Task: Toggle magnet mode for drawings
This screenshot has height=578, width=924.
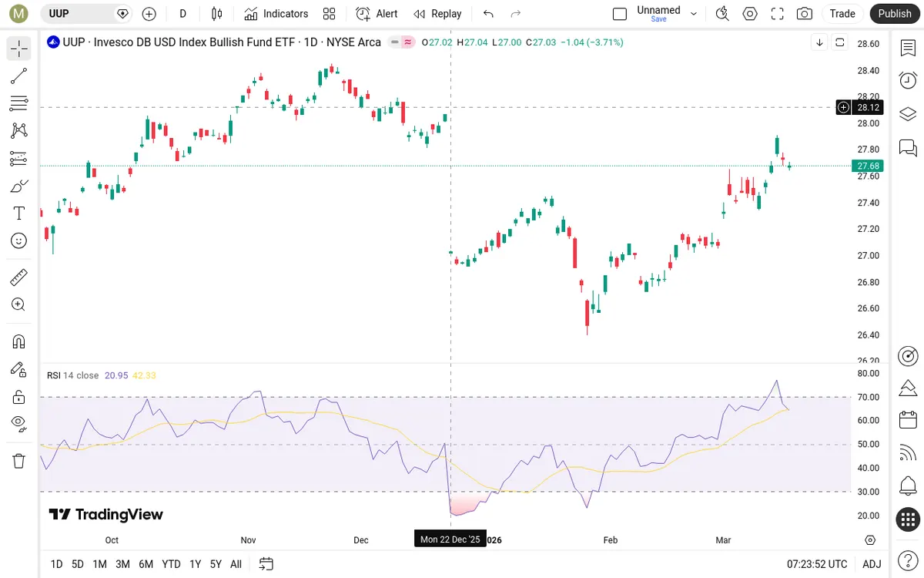Action: (19, 341)
